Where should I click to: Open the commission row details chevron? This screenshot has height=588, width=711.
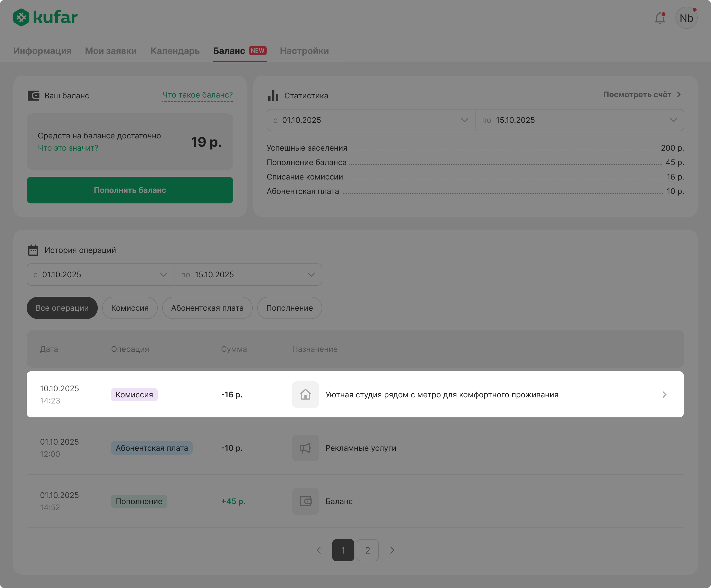(664, 395)
